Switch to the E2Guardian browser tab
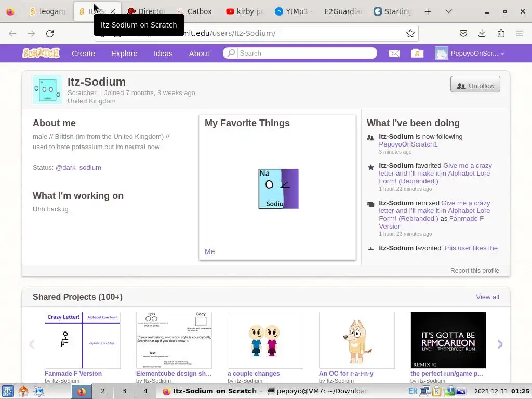 (x=343, y=11)
